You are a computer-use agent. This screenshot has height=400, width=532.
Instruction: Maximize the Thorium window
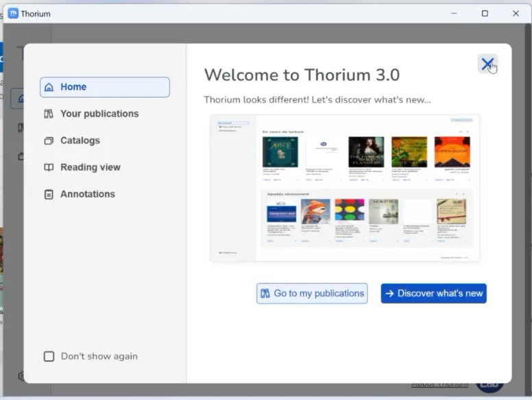485,14
